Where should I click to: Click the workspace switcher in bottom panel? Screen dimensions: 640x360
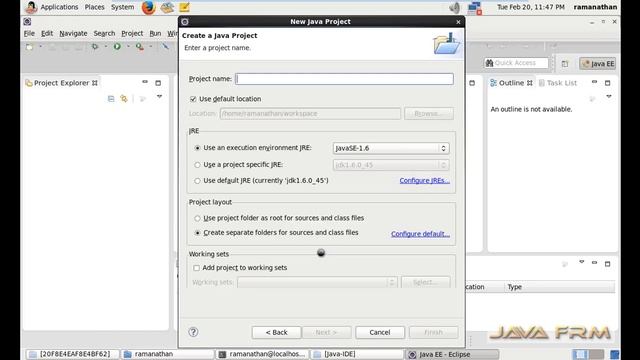(588, 354)
